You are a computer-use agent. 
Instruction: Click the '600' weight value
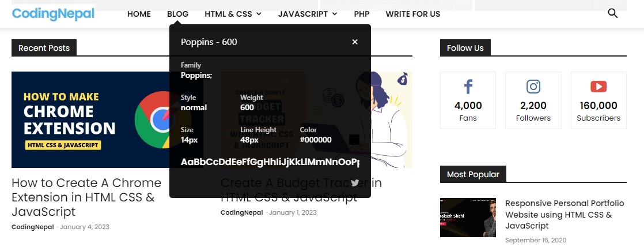tap(247, 107)
